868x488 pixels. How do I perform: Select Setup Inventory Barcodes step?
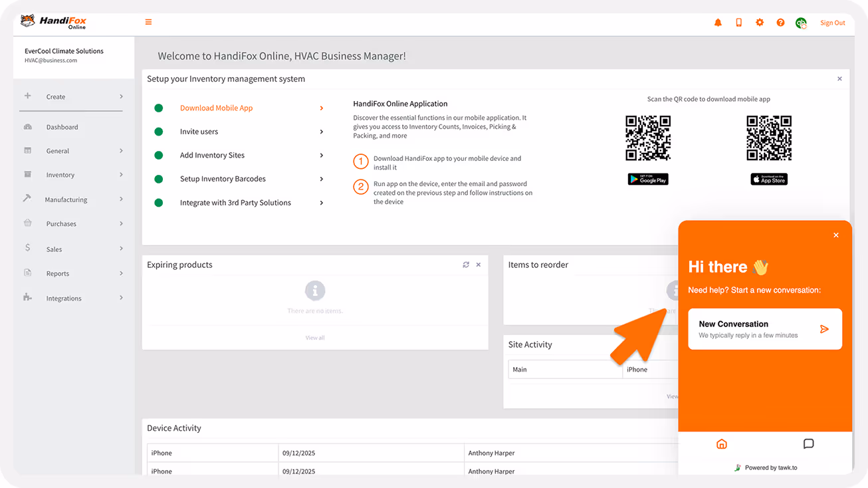[x=223, y=179]
